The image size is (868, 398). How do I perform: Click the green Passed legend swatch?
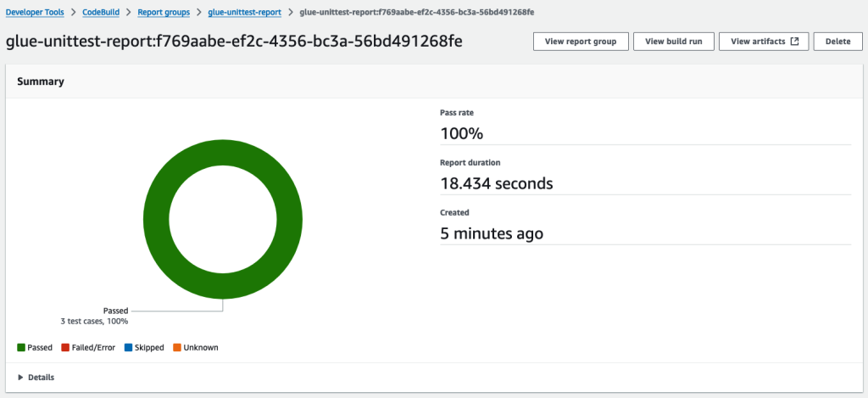(21, 348)
